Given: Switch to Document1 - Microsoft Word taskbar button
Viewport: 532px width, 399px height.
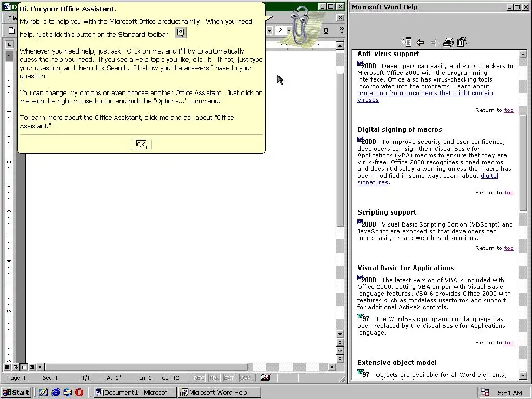Looking at the screenshot, I should pyautogui.click(x=135, y=393).
